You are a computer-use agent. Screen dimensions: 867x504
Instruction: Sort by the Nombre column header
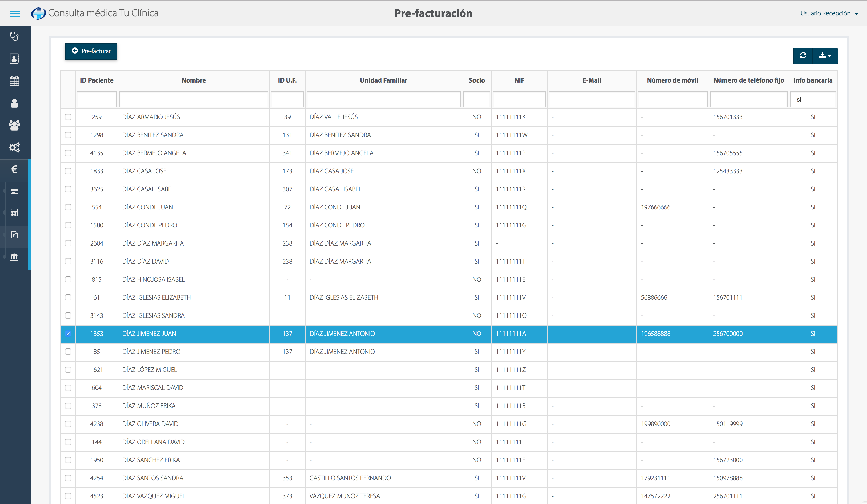click(x=194, y=80)
